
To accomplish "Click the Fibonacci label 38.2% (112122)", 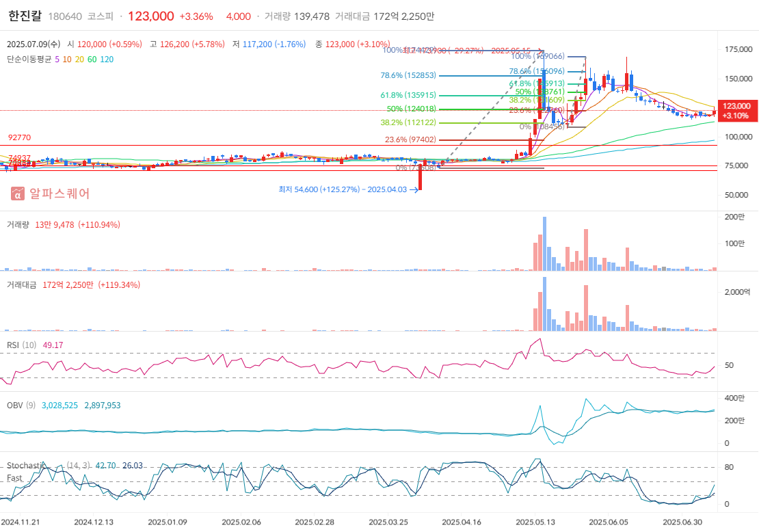I will point(408,122).
